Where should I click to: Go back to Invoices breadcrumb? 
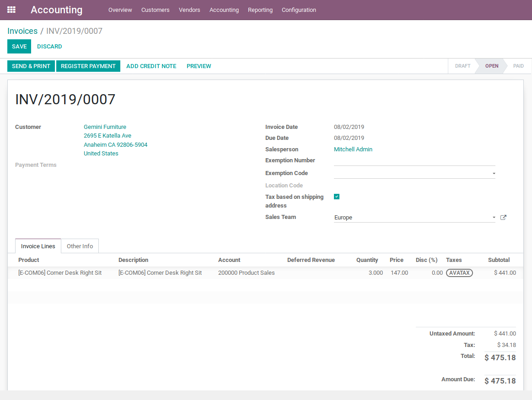click(x=22, y=31)
